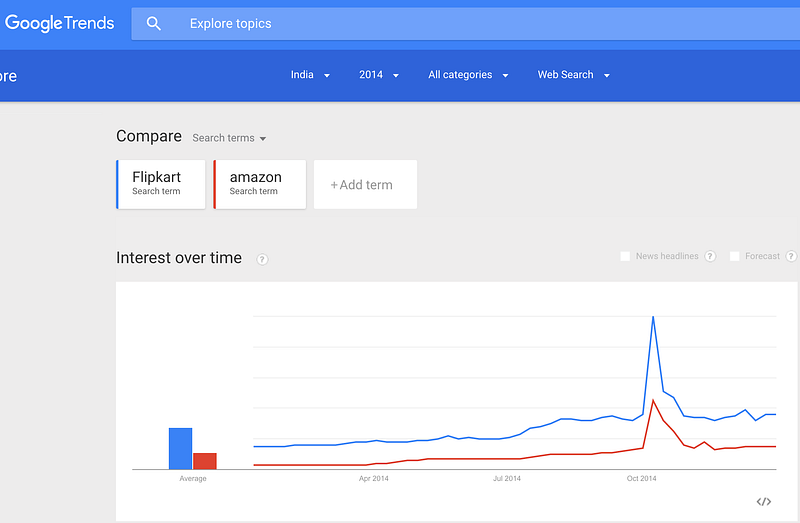Open help icon beside Interest over time

[x=262, y=259]
